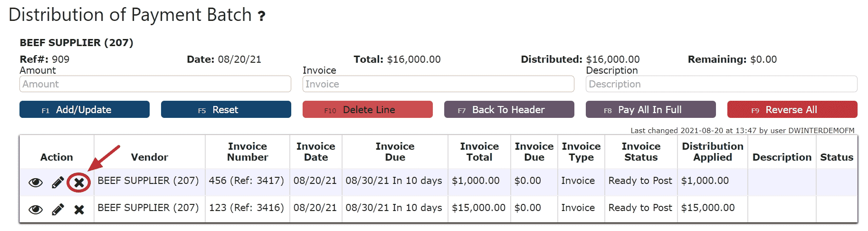This screenshot has width=868, height=231.
Task: Delete invoice 123 line with X icon
Action: point(79,210)
